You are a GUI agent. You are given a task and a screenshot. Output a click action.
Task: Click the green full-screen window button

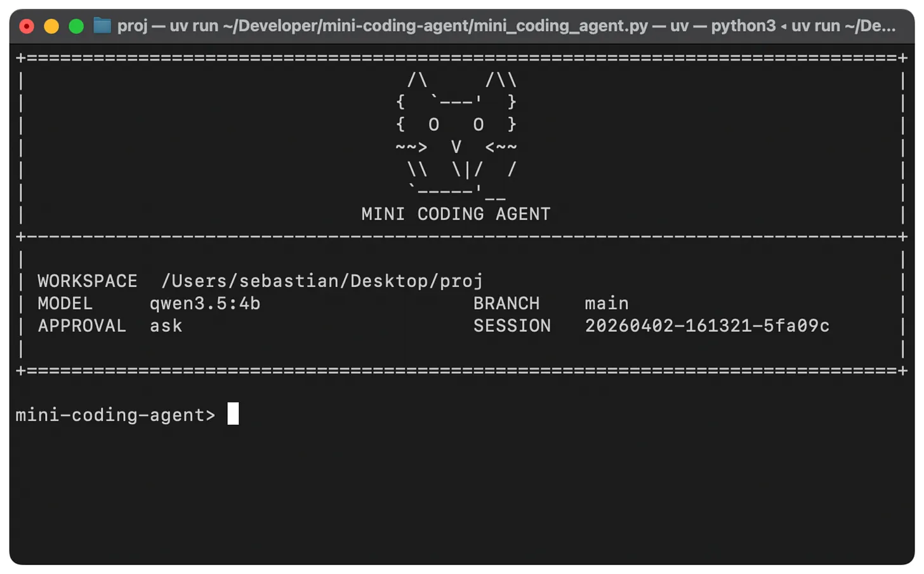[76, 26]
